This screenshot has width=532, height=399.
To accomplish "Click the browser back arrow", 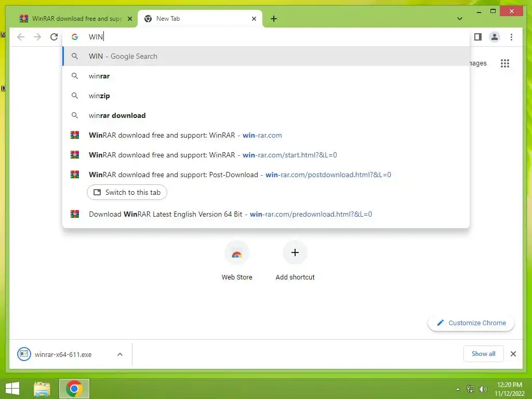I will [21, 37].
